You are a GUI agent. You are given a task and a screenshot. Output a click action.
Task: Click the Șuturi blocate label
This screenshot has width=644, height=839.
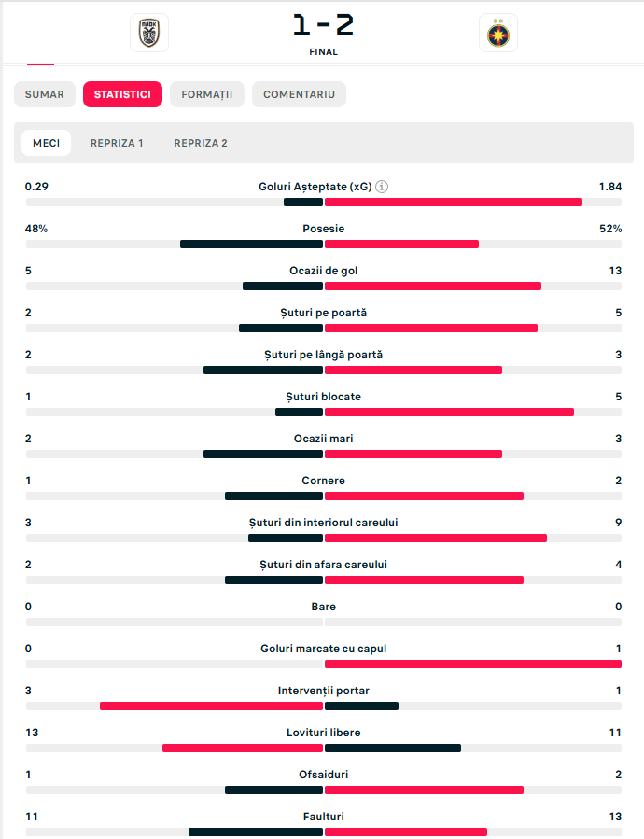click(323, 397)
